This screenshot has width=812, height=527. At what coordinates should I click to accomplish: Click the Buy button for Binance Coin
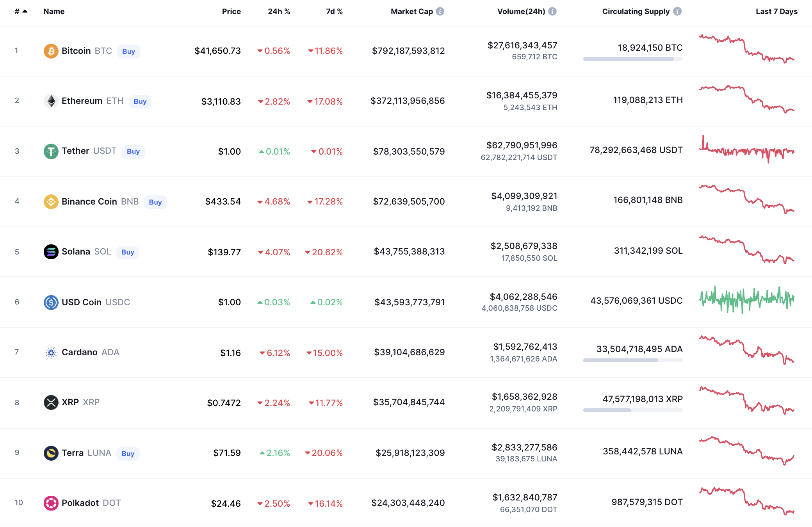[x=155, y=202]
